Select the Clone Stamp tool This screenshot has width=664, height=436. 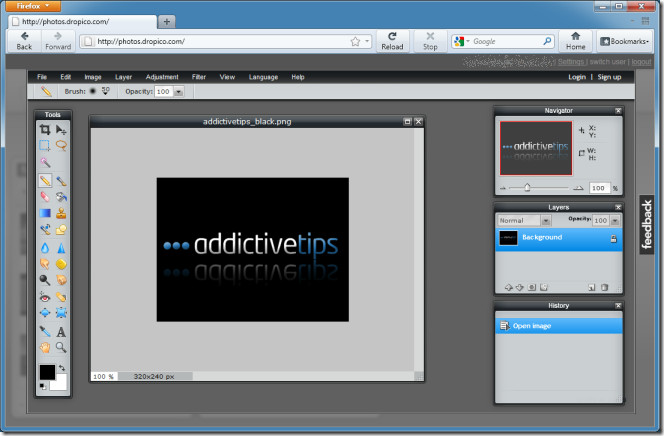61,213
